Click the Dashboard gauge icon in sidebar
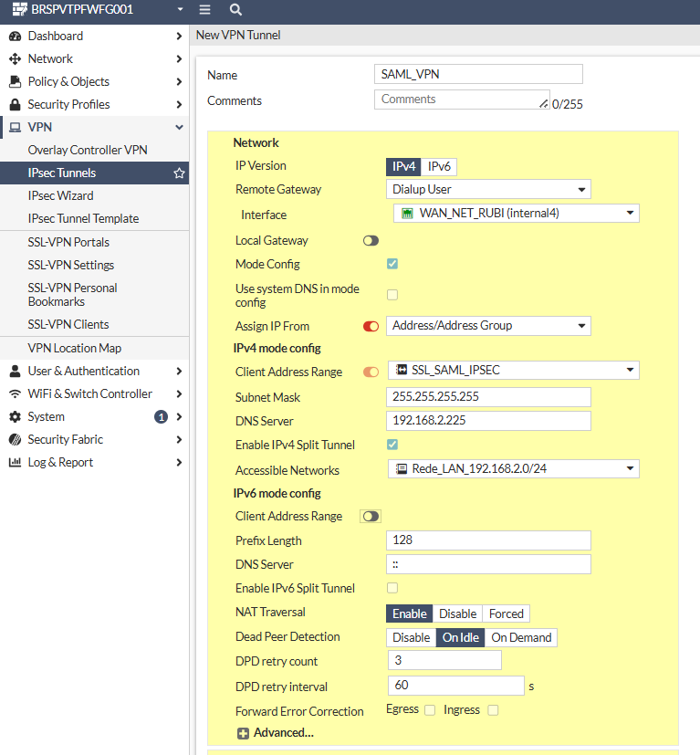 [15, 37]
